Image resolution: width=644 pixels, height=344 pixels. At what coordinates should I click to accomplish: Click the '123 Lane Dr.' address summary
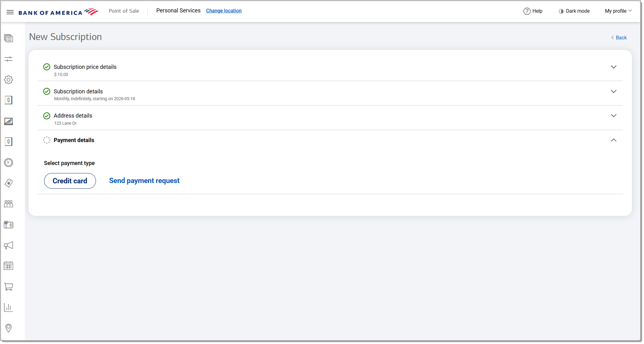[x=66, y=123]
